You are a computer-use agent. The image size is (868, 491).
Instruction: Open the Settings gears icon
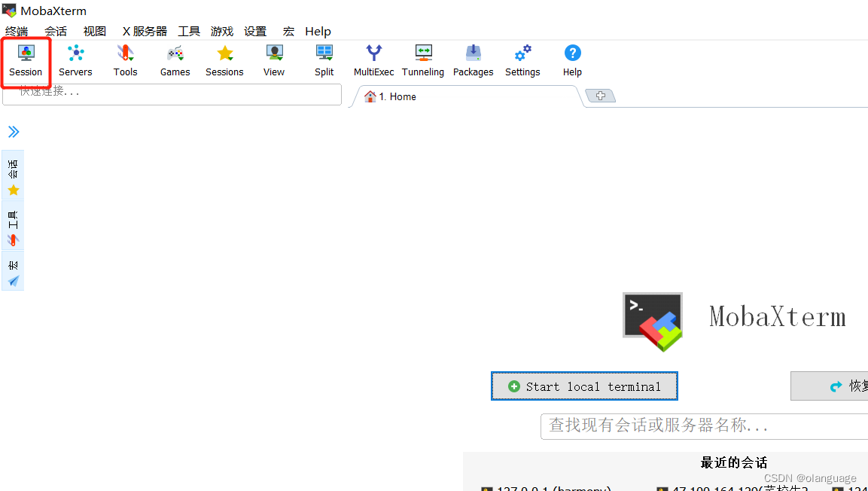(522, 62)
